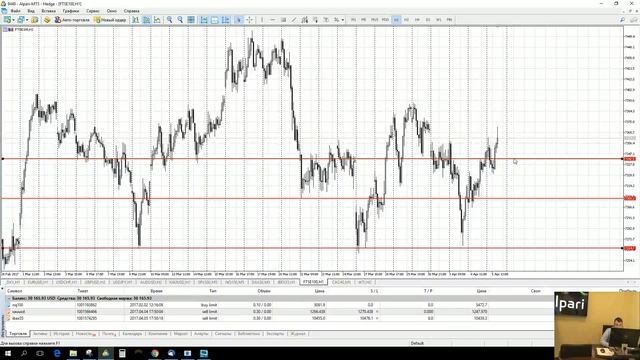
Task: Open the Market Watch icon
Action: point(35,20)
